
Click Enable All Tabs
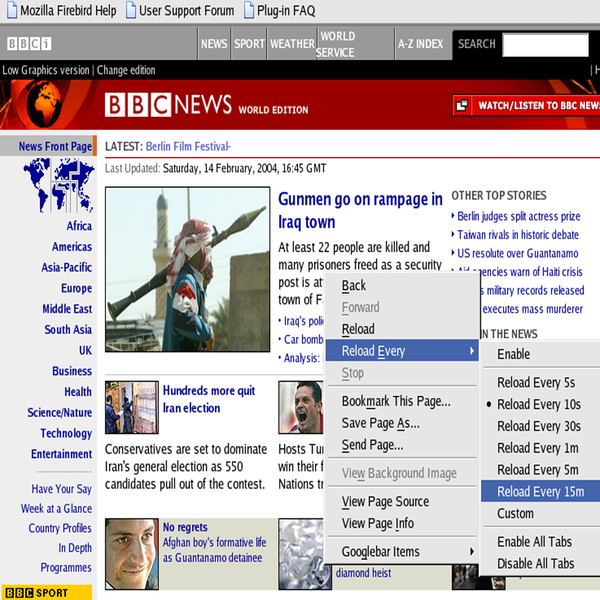(540, 542)
